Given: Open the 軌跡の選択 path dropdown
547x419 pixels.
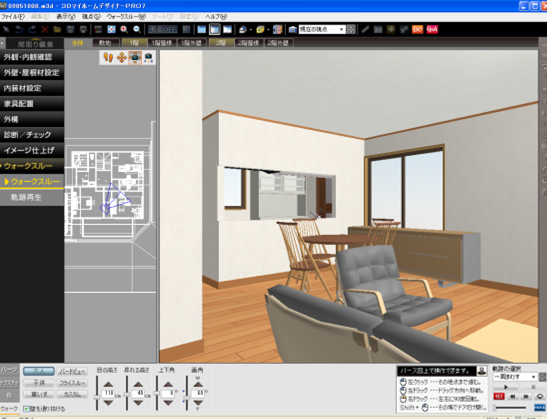Looking at the screenshot, I should (x=515, y=377).
